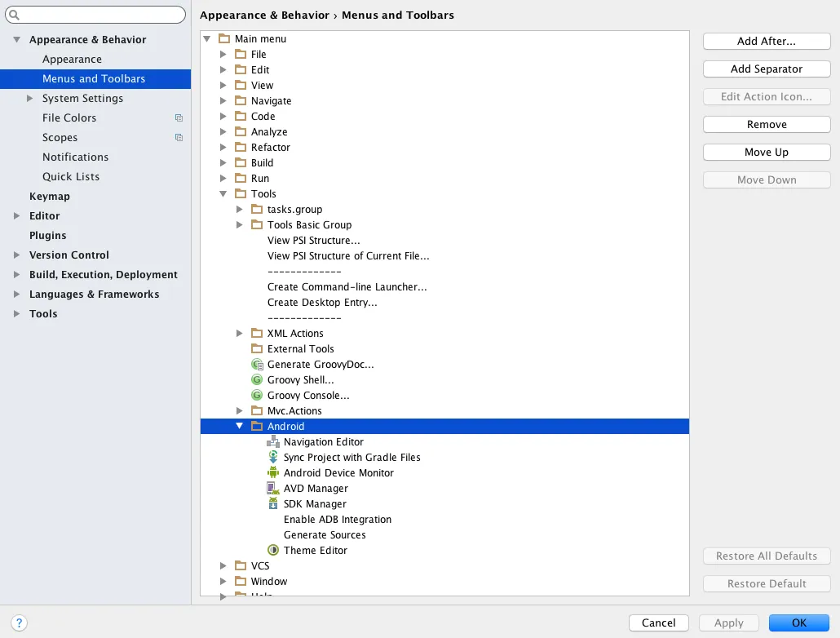Collapse the Android group node

coord(240,426)
